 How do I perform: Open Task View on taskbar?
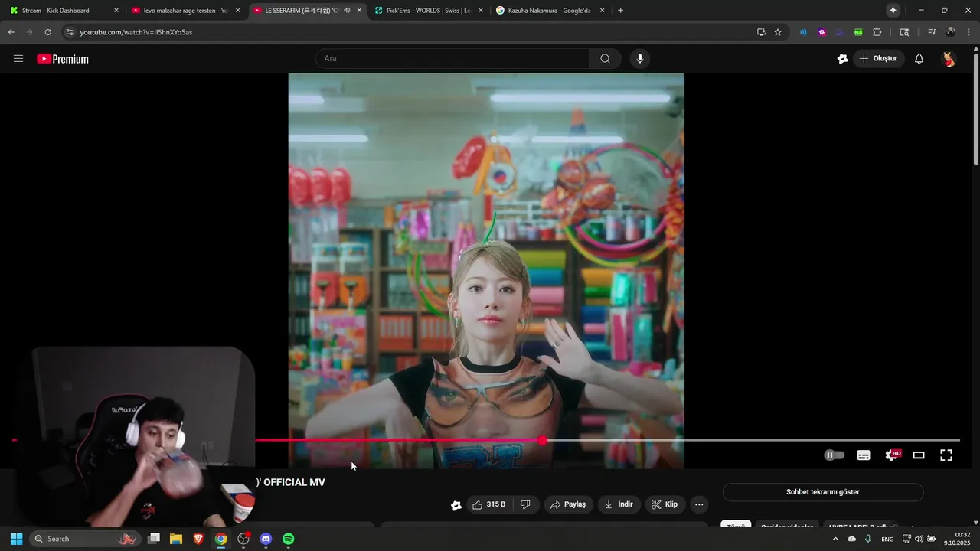click(x=154, y=539)
